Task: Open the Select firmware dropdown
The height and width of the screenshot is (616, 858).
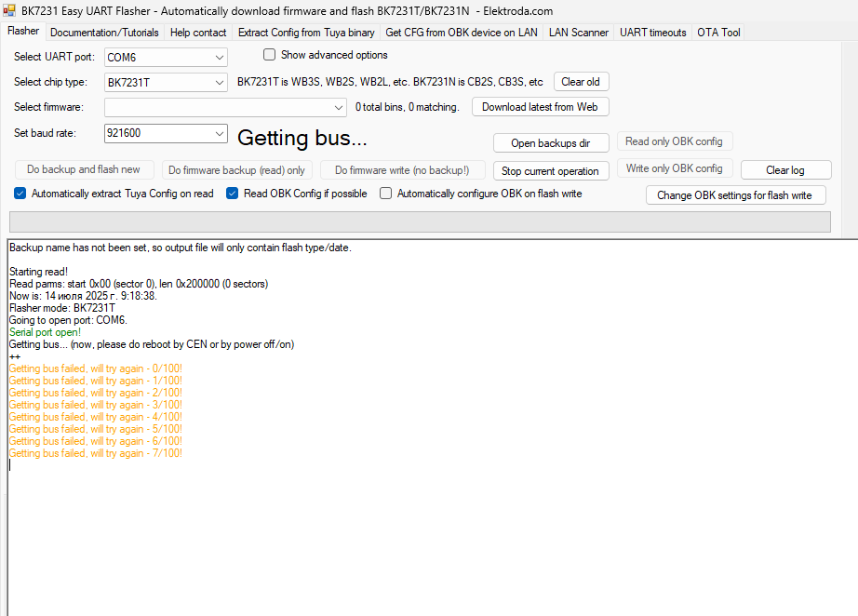Action: pyautogui.click(x=338, y=107)
